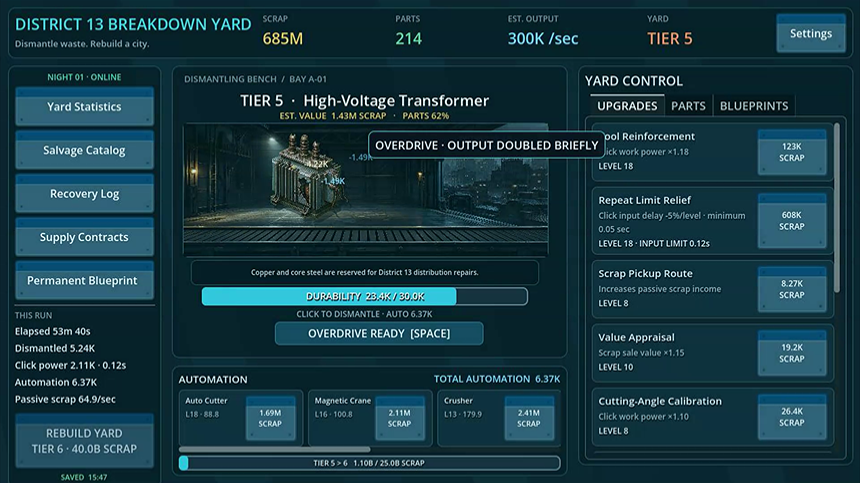Upgrade Magnetic Crane for 2.11M scrap

[x=400, y=418]
